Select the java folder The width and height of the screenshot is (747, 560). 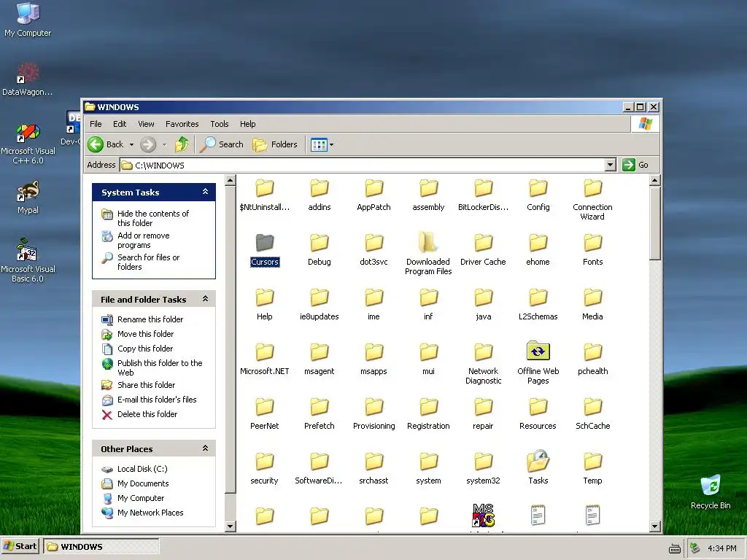[483, 304]
